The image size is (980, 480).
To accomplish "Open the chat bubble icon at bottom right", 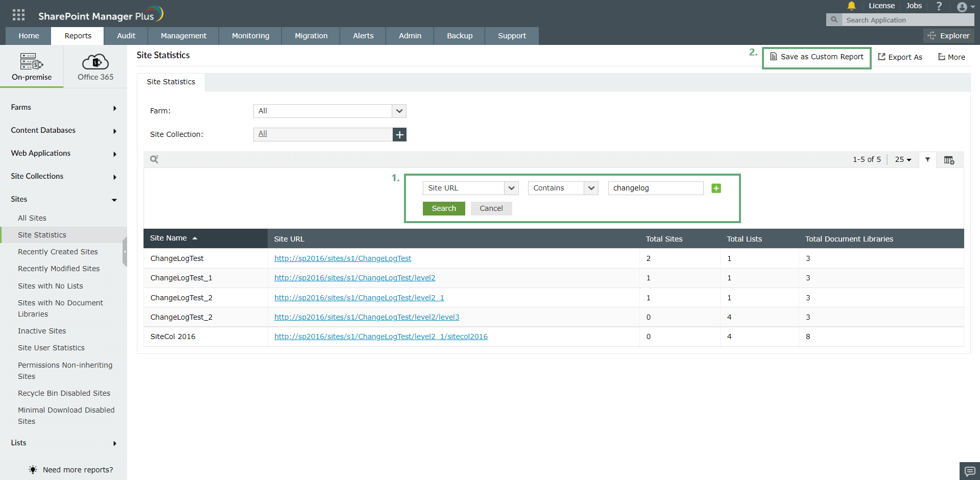I will (969, 471).
